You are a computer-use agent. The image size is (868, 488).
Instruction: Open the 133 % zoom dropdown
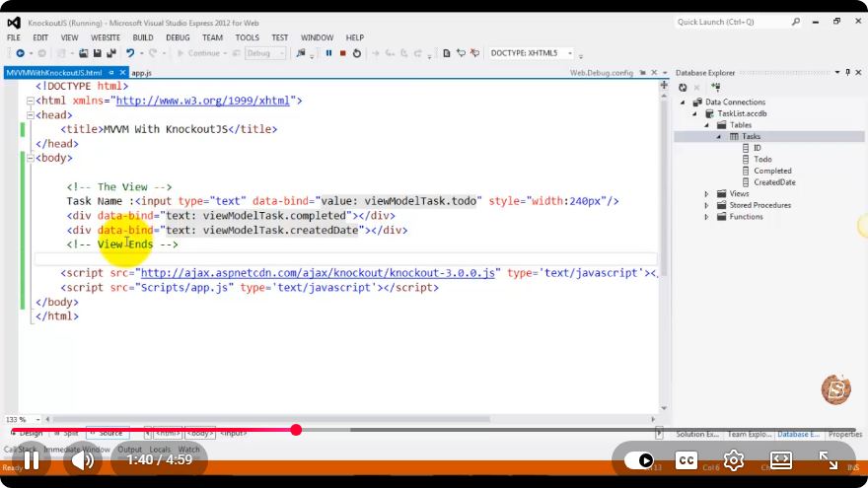(x=37, y=419)
